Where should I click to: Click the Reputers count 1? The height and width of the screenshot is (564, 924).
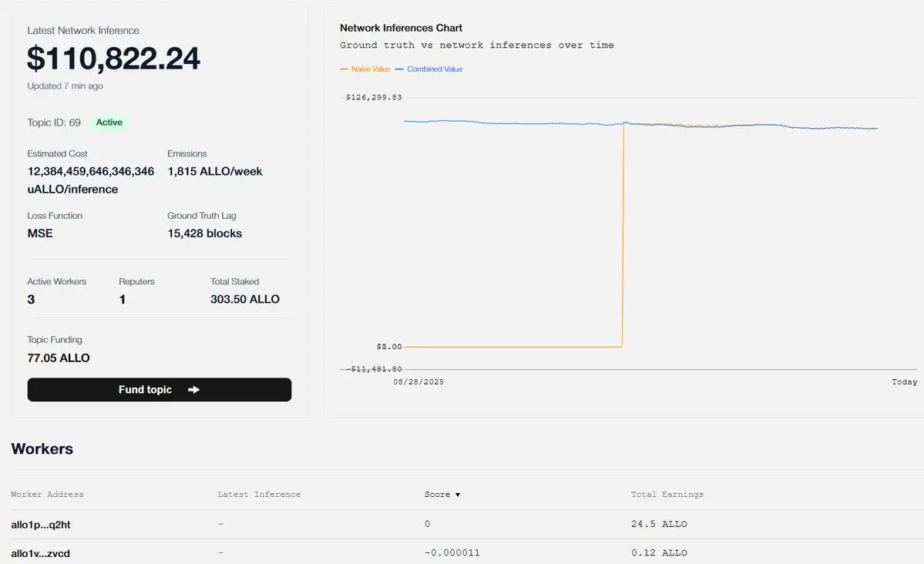click(x=122, y=300)
